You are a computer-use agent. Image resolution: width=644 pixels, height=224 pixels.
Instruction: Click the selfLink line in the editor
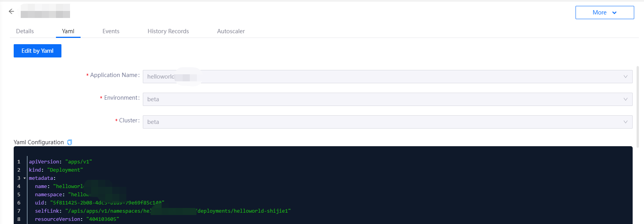(163, 211)
